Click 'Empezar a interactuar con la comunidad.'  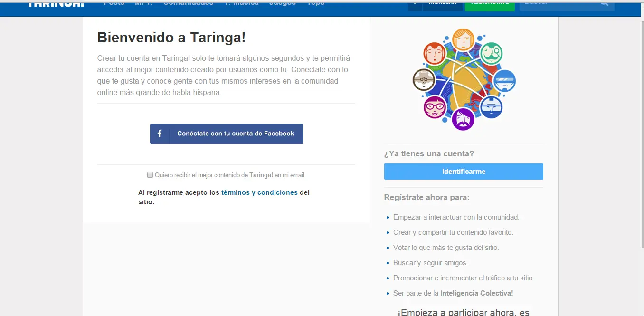pos(456,217)
